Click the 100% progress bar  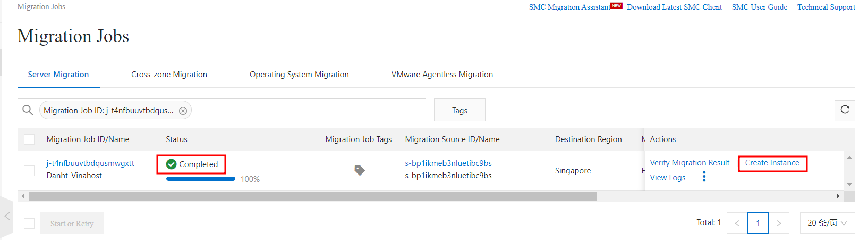[x=201, y=179]
